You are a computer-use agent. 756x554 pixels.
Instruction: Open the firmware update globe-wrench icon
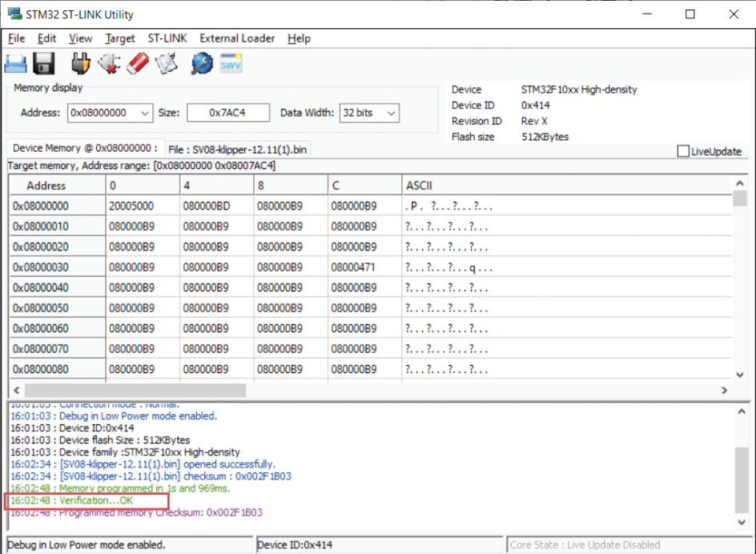[202, 63]
